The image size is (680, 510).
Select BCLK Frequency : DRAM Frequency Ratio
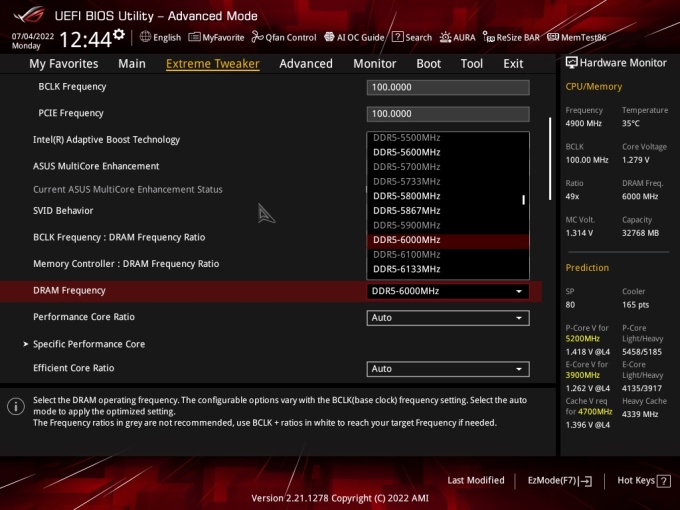(119, 237)
